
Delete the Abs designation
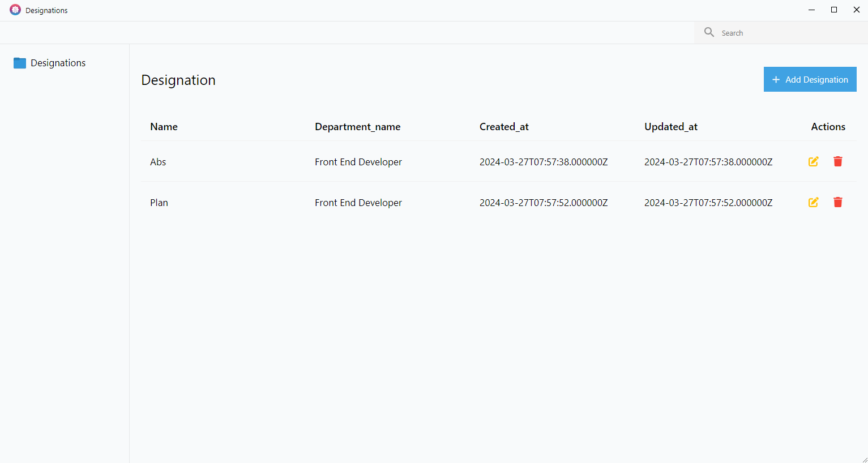click(x=838, y=161)
